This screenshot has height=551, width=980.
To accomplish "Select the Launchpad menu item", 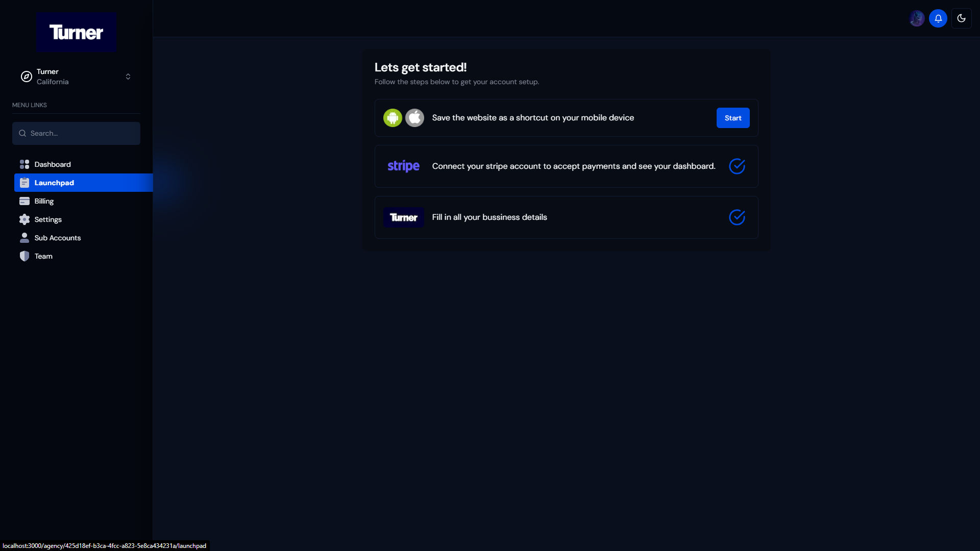I will 83,183.
